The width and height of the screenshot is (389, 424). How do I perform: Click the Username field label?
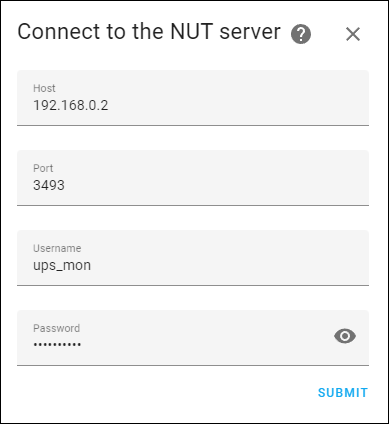57,248
